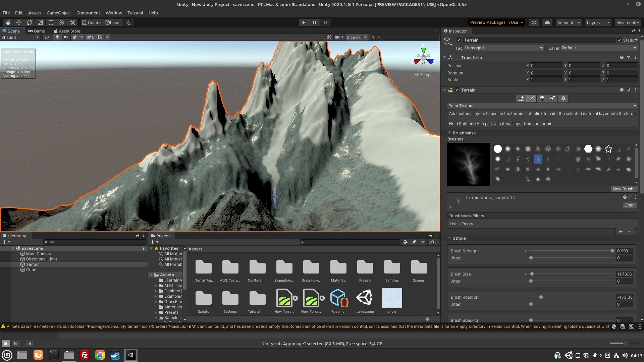
Task: Add a Brush Mask Filter with plus
Action: click(x=621, y=231)
